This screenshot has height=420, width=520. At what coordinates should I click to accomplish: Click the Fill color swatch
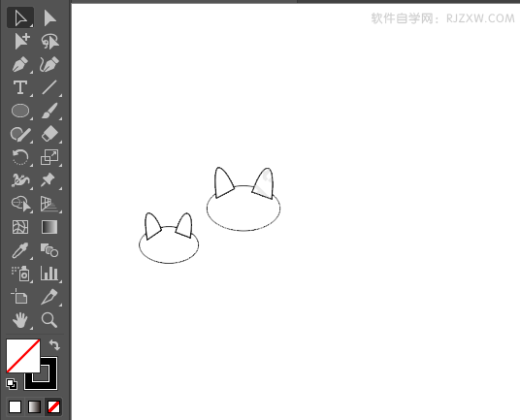click(x=23, y=355)
